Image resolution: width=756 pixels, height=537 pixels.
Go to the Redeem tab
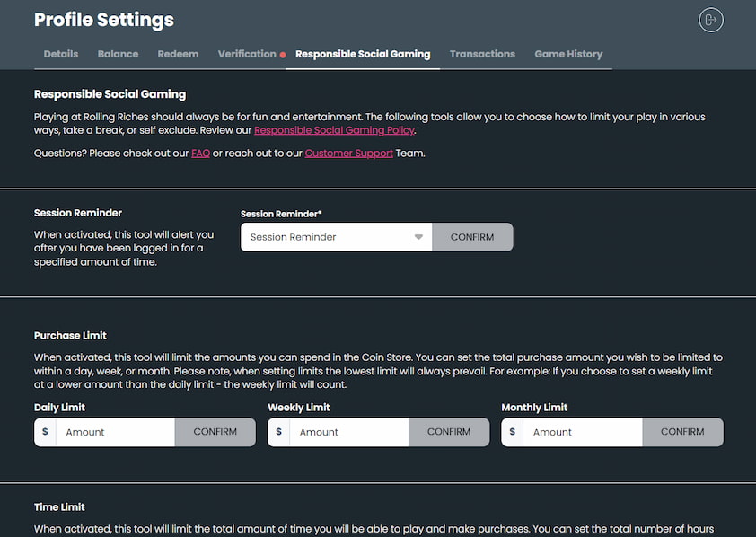[178, 54]
